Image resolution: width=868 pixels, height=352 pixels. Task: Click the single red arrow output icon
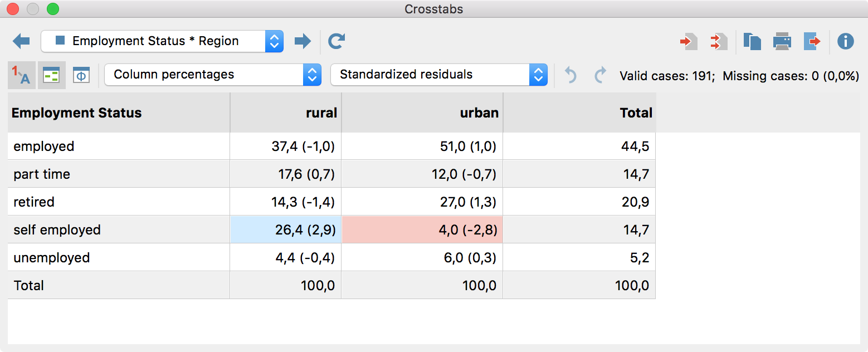(x=689, y=42)
